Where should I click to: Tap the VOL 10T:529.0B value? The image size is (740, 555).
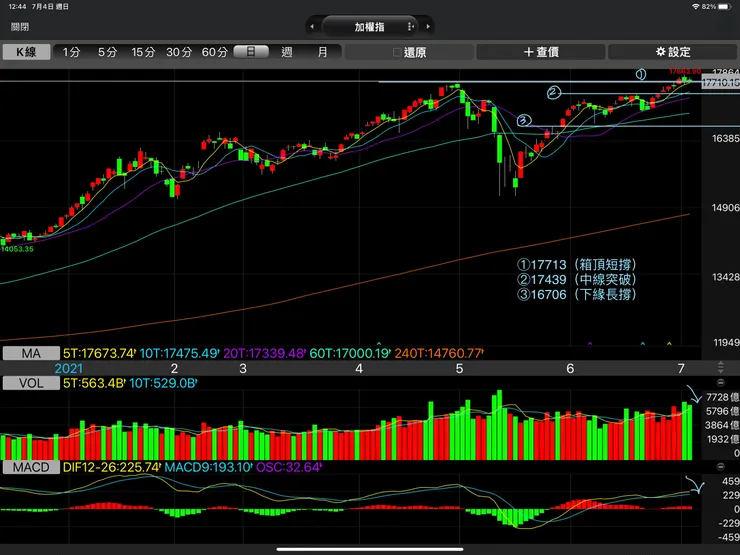(x=163, y=383)
